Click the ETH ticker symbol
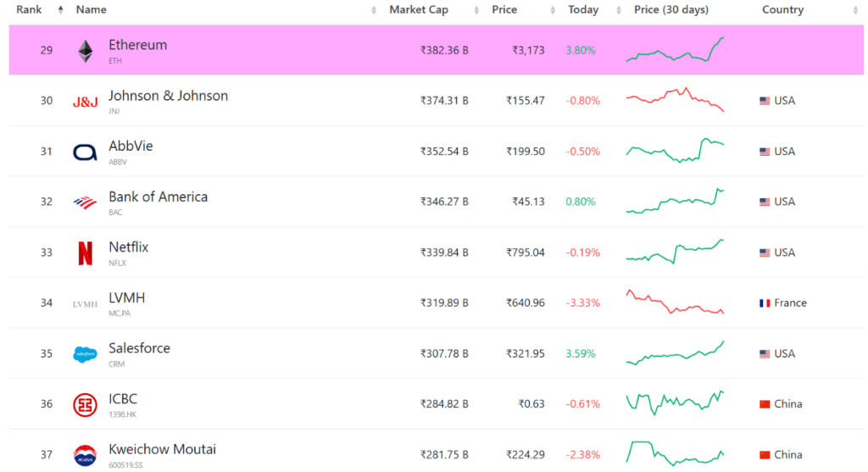This screenshot has width=868, height=472. pos(115,61)
